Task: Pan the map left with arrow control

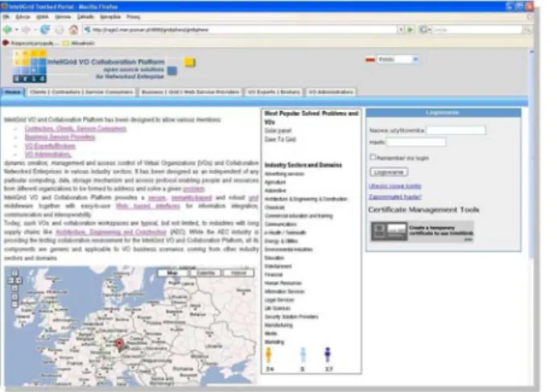Action: coord(10,280)
